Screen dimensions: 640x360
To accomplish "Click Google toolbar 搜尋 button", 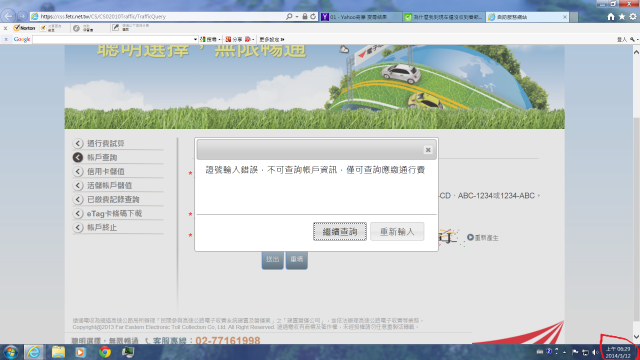I will point(209,39).
